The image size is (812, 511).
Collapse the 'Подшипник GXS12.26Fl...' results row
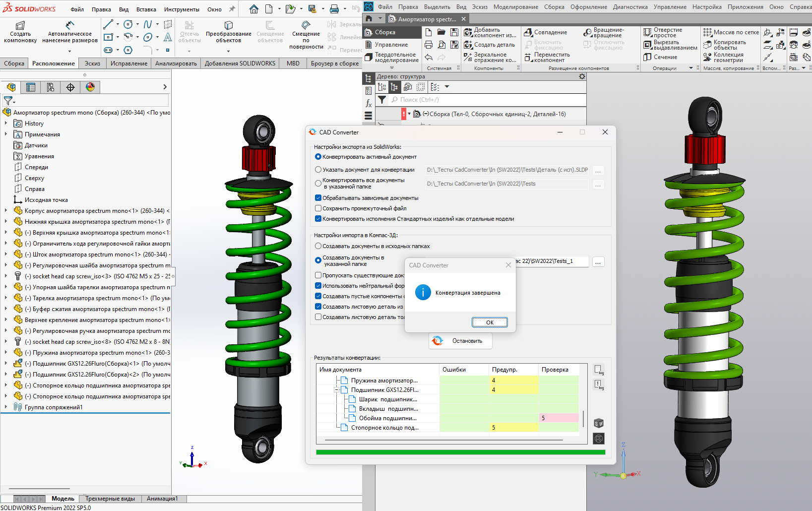tap(336, 390)
